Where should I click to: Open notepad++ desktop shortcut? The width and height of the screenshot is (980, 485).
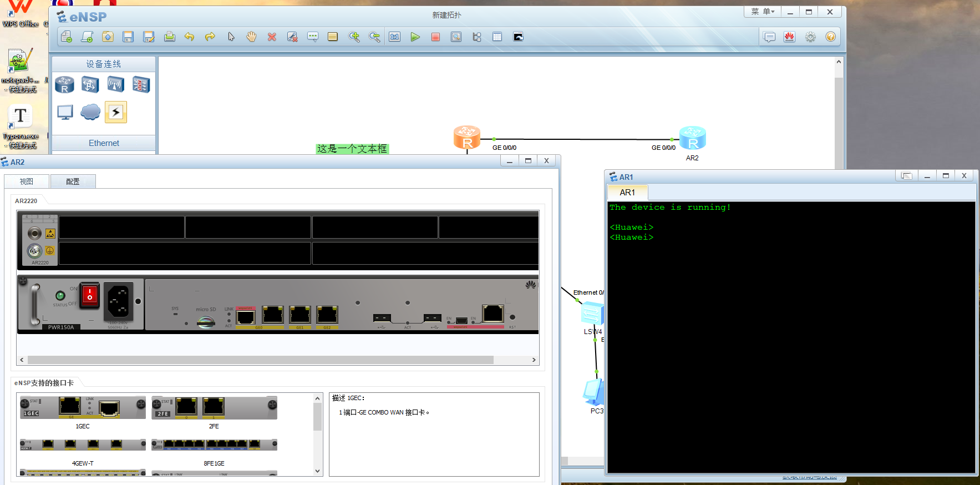pos(19,70)
